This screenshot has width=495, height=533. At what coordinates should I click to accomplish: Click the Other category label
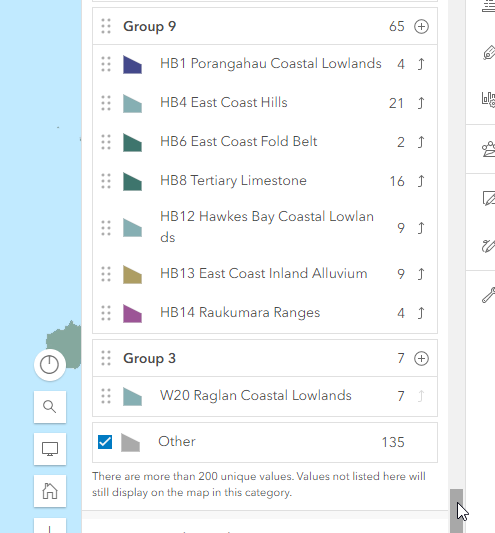tap(177, 442)
